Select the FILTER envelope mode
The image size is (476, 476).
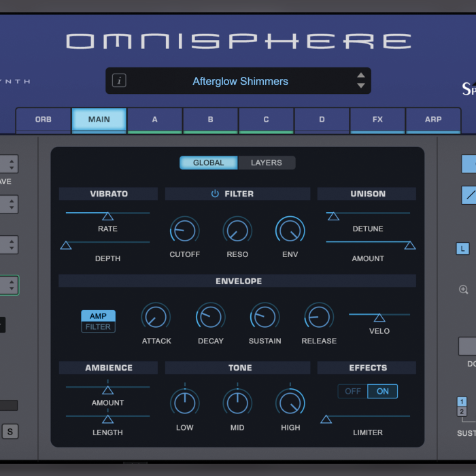click(98, 327)
